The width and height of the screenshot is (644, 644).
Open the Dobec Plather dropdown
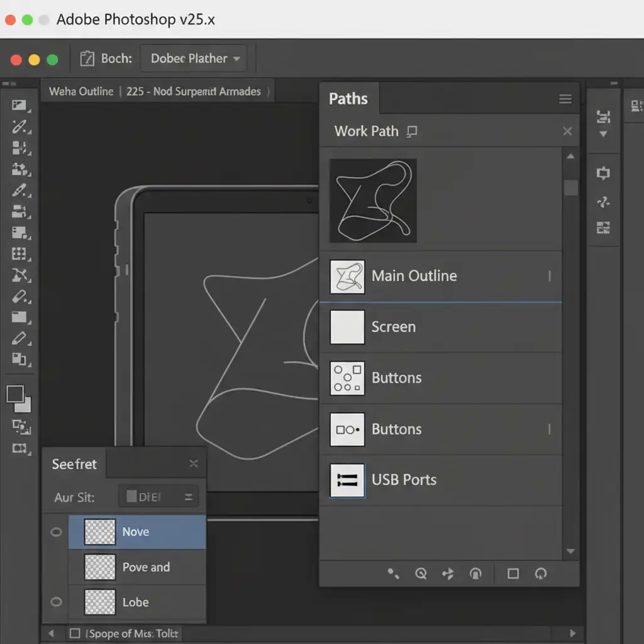[195, 59]
